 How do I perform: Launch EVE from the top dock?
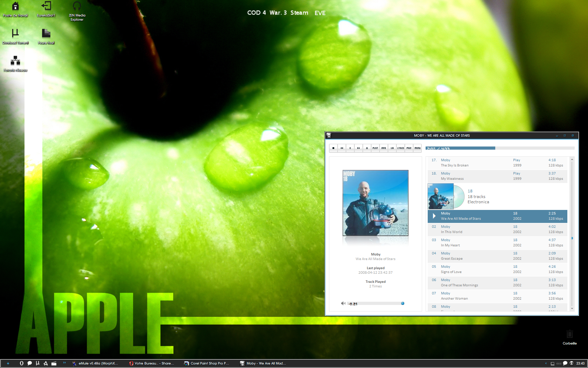click(320, 13)
